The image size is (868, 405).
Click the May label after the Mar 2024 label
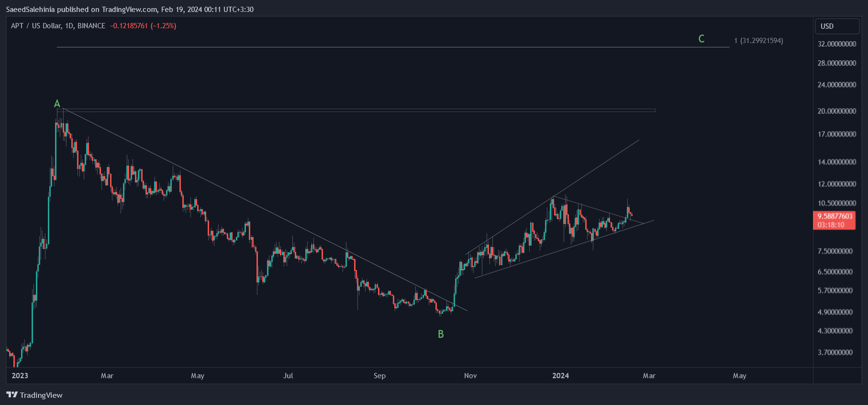(x=740, y=376)
